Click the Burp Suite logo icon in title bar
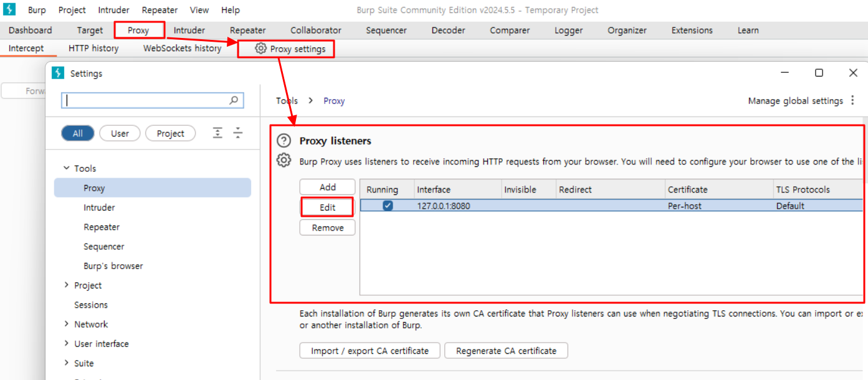 click(9, 9)
